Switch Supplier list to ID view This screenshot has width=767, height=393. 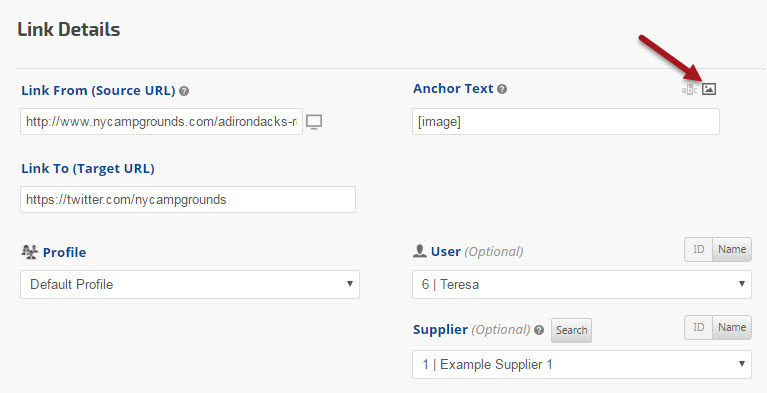pos(699,327)
